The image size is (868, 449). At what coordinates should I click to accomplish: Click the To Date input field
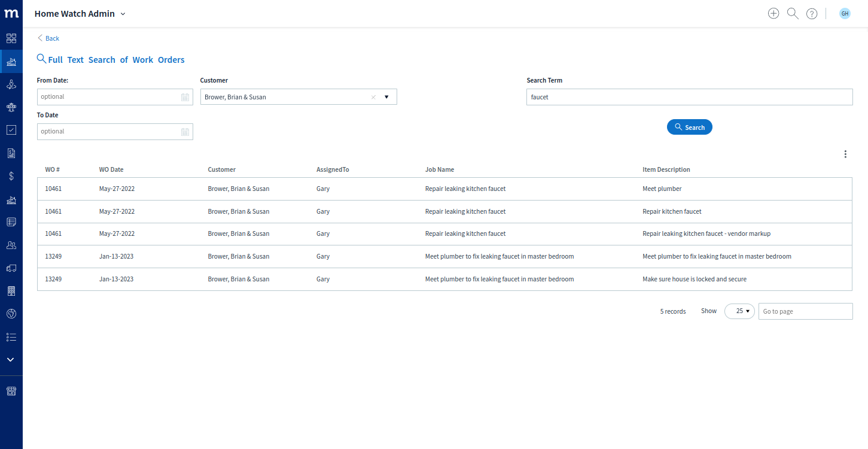[115, 132]
